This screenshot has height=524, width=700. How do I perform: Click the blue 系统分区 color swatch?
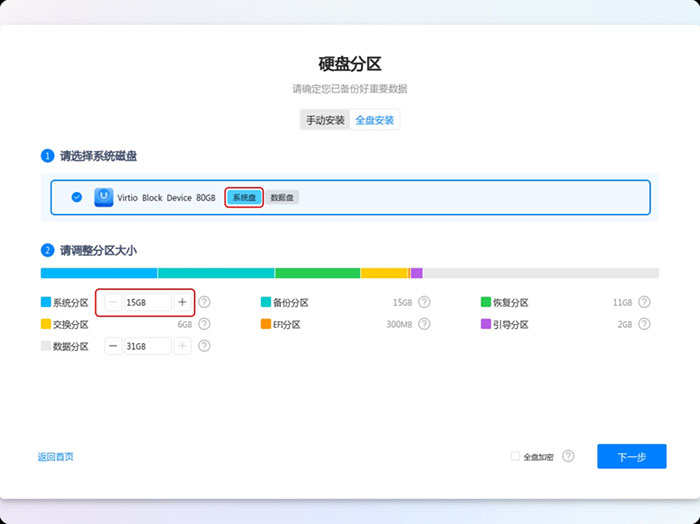(46, 302)
